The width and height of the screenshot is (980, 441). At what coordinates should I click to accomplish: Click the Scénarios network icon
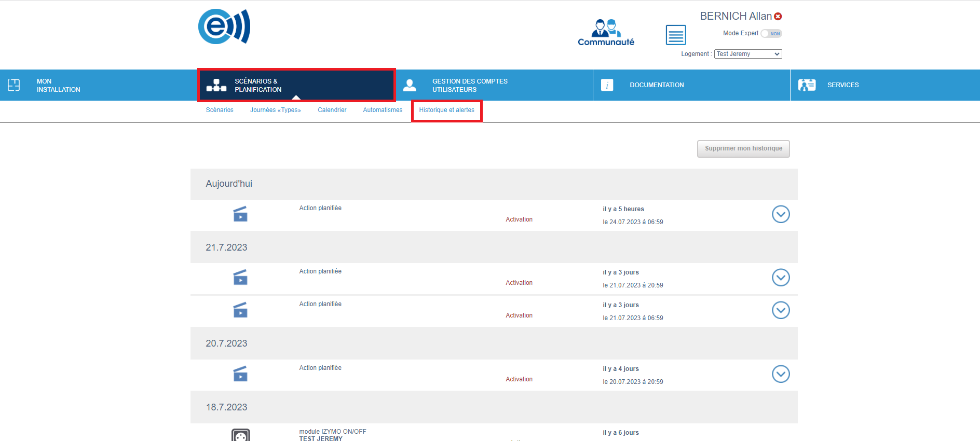216,85
